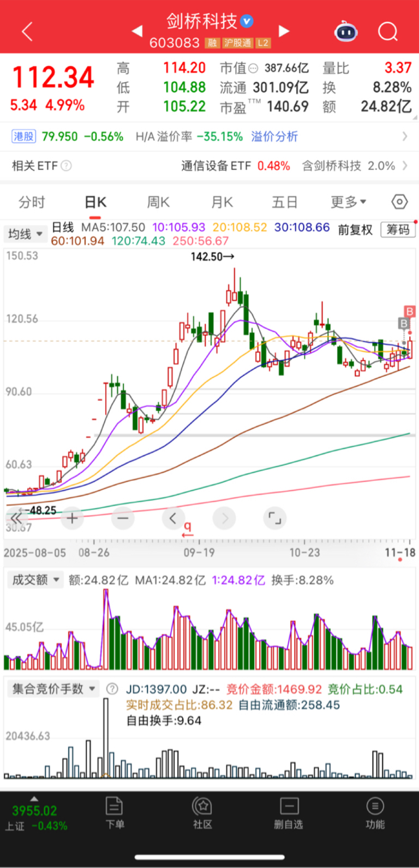Open the 更多 chart period dropdown
Viewport: 419px width, 868px height.
click(x=349, y=203)
